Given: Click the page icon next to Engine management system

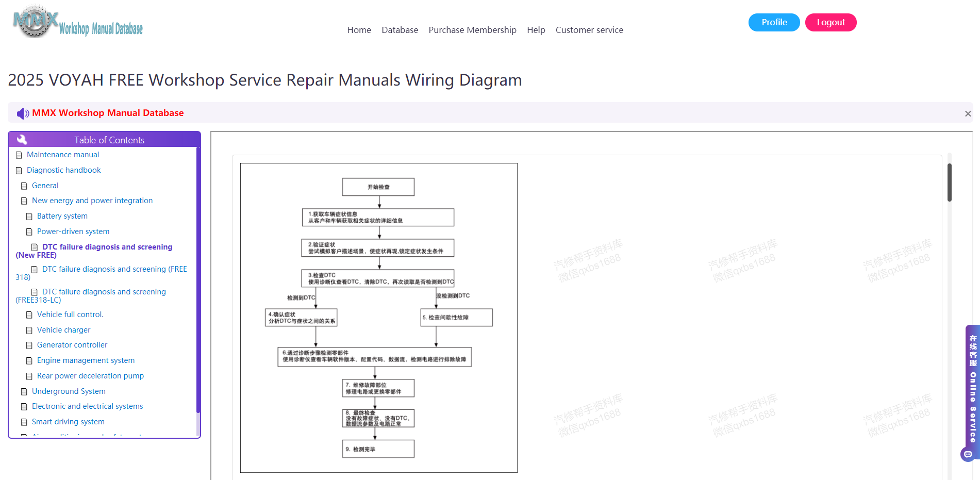Looking at the screenshot, I should (29, 361).
